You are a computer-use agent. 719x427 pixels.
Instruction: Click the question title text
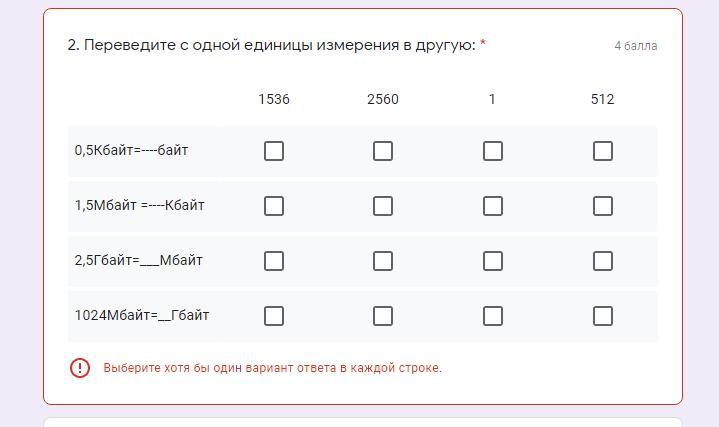271,45
